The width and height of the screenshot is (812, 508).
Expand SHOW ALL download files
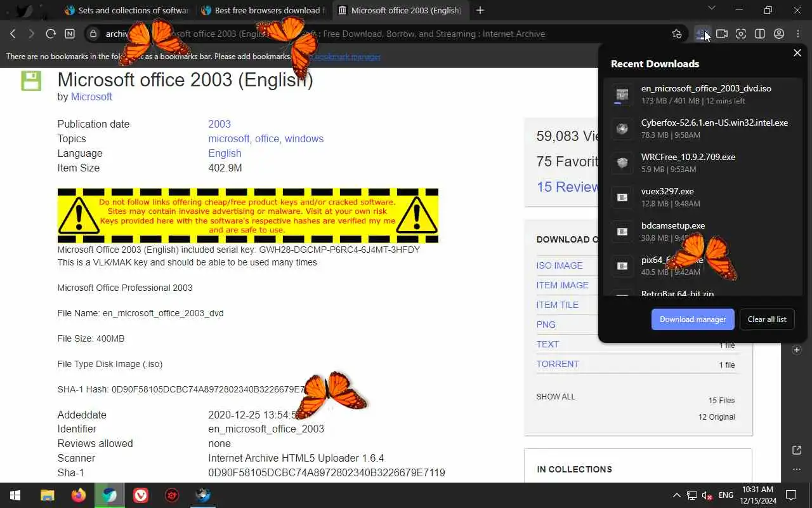(556, 396)
